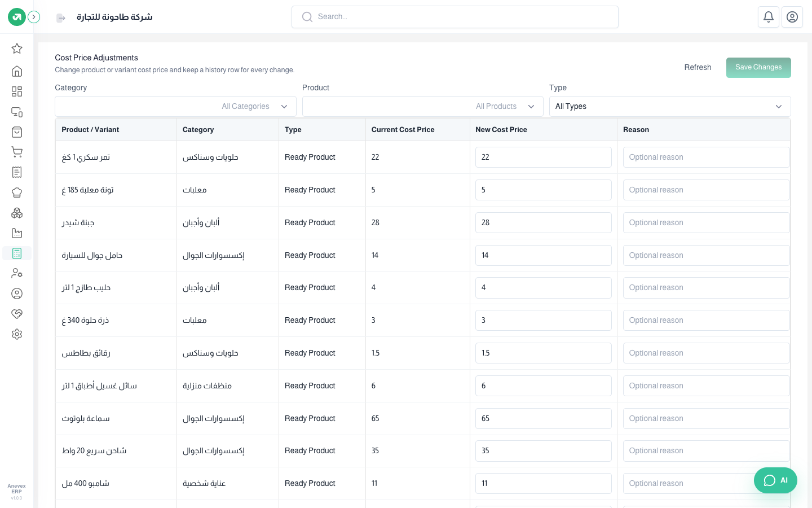This screenshot has height=508, width=812.
Task: Click the exit icon beside company name
Action: point(61,18)
